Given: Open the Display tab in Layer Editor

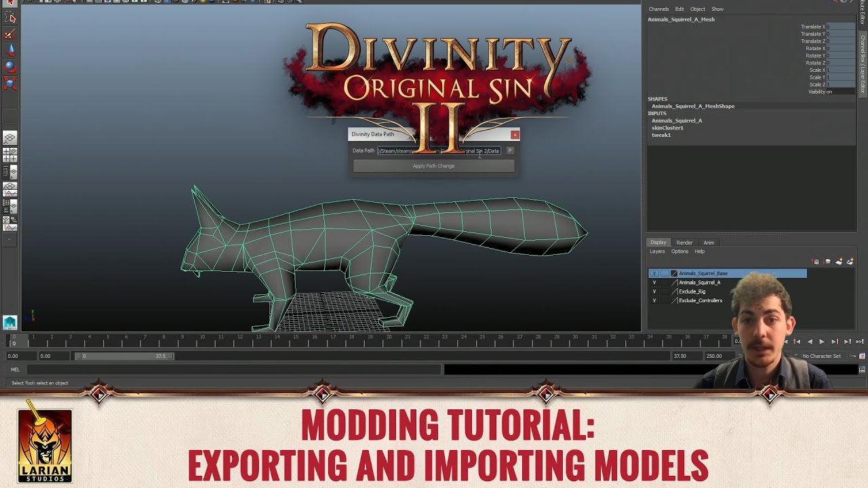Looking at the screenshot, I should click(658, 243).
